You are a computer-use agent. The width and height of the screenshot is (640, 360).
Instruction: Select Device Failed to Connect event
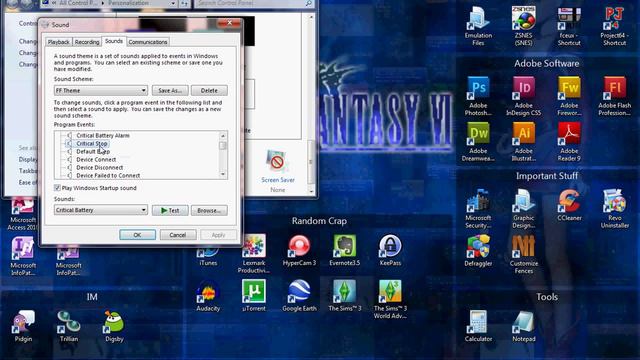[x=108, y=176]
